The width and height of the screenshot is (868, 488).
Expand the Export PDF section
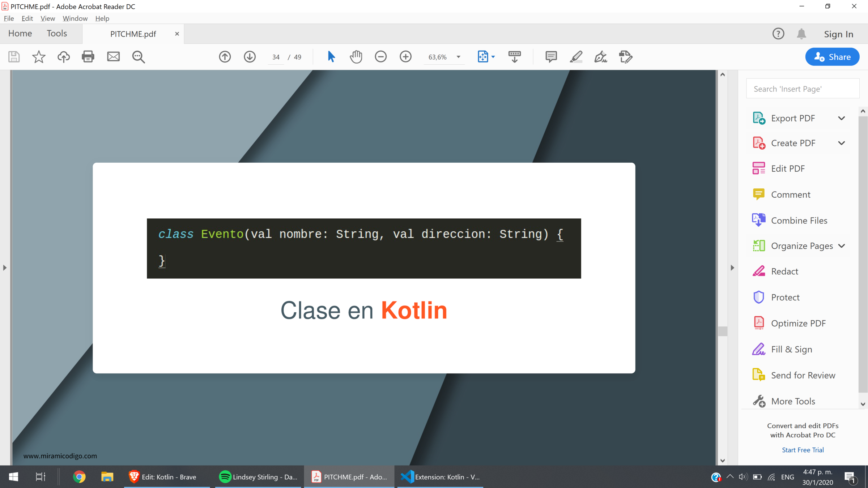pos(841,118)
